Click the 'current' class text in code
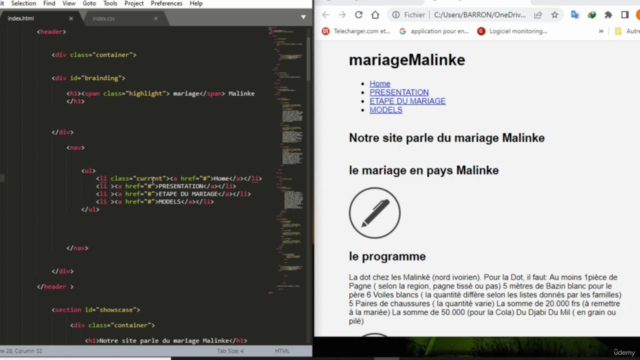This screenshot has height=360, width=640. click(x=150, y=178)
